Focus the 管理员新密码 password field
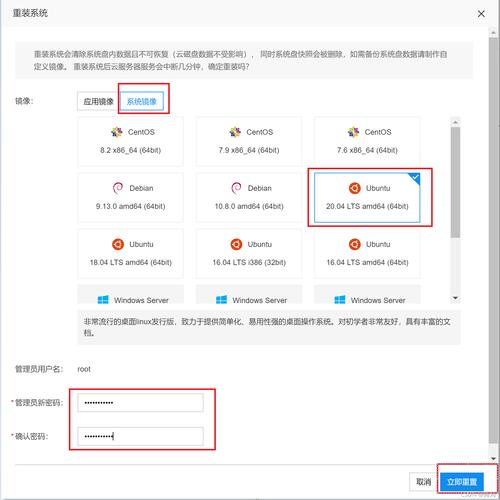Image resolution: width=500 pixels, height=500 pixels. click(140, 403)
